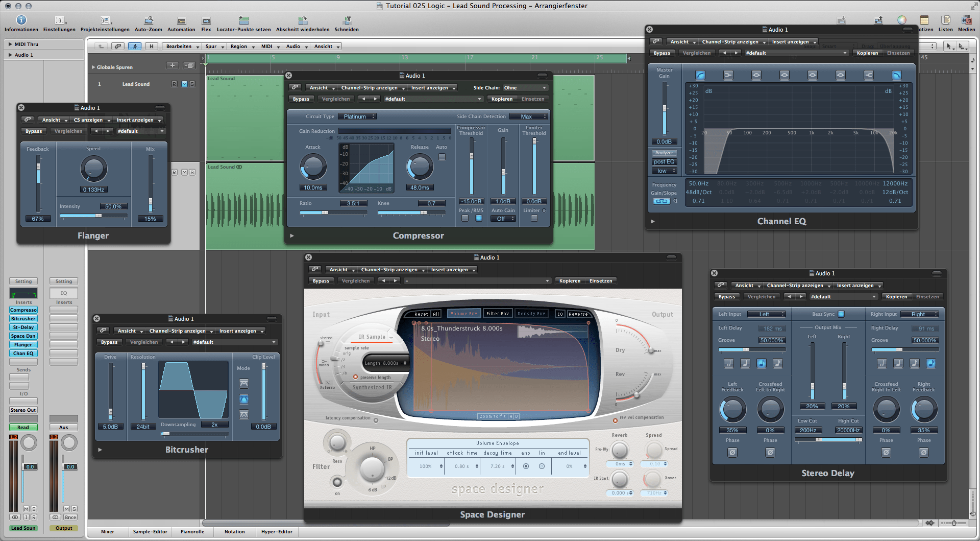Click the Automation toolbar icon
Image resolution: width=980 pixels, height=541 pixels.
(181, 20)
